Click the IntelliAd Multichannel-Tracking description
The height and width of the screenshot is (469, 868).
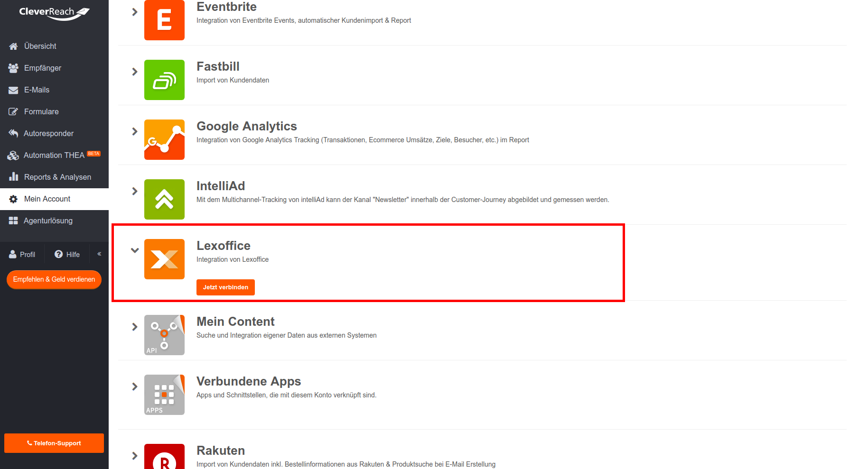point(403,200)
